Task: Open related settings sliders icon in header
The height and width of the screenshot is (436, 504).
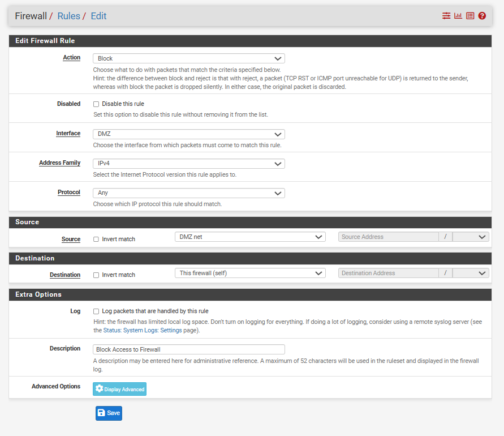Action: tap(446, 16)
